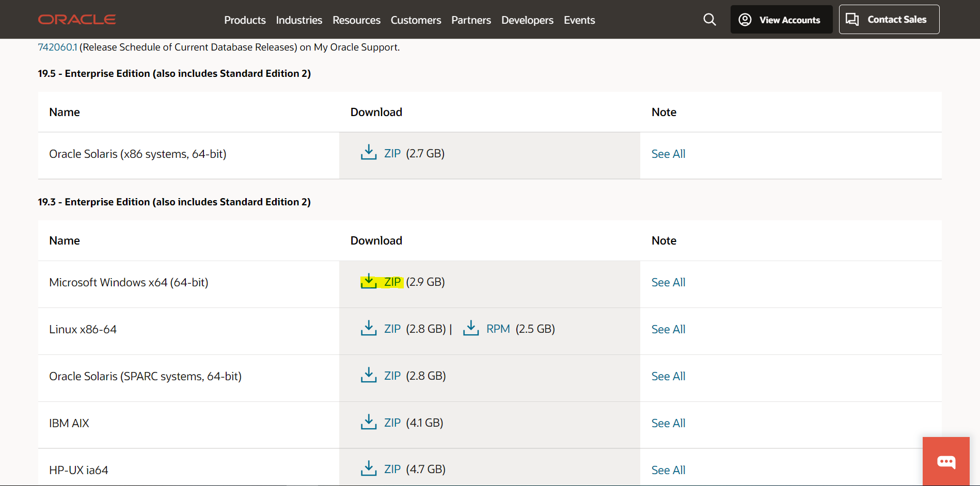The height and width of the screenshot is (486, 980).
Task: Click download icon for Oracle Solaris x86 ZIP
Action: tap(369, 153)
